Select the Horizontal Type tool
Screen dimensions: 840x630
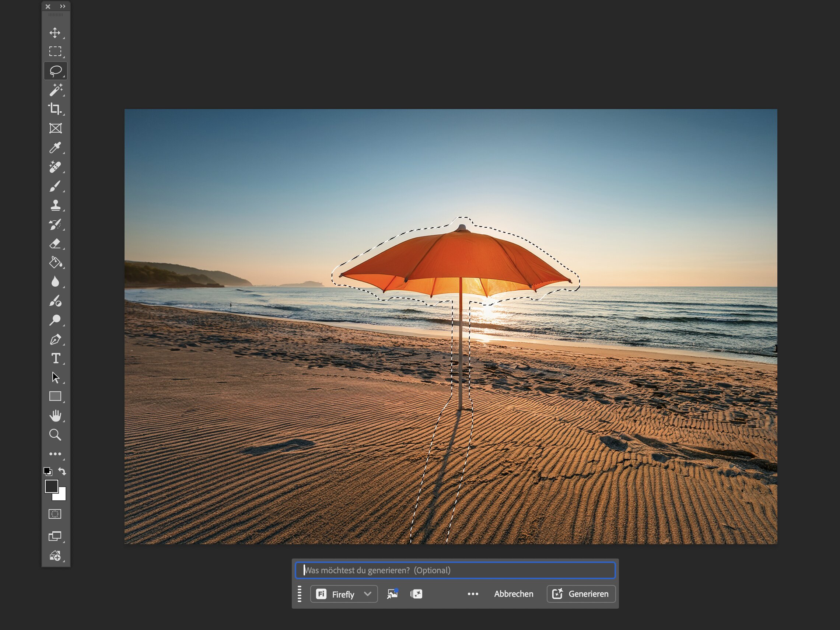pos(55,358)
